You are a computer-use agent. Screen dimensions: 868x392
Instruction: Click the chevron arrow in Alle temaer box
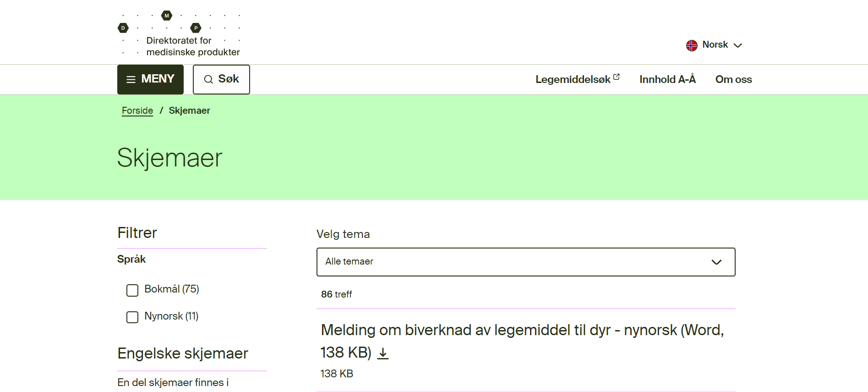(716, 262)
